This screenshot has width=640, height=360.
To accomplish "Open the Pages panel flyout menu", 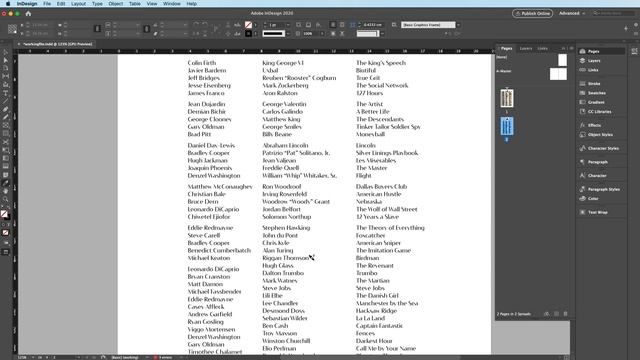I will (571, 48).
